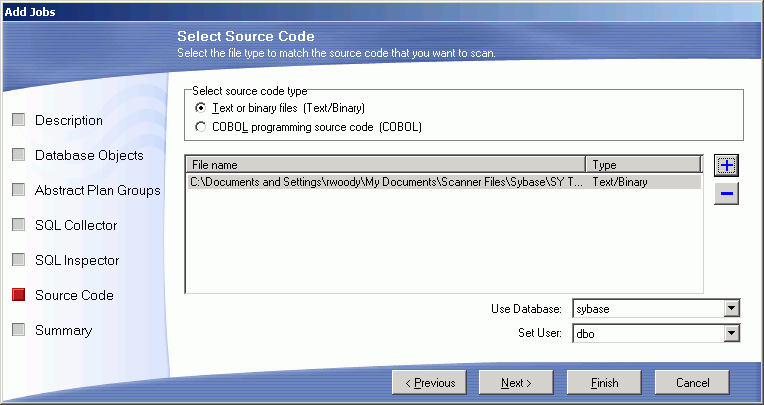Click the plus icon to add file
764x405 pixels.
coord(727,165)
